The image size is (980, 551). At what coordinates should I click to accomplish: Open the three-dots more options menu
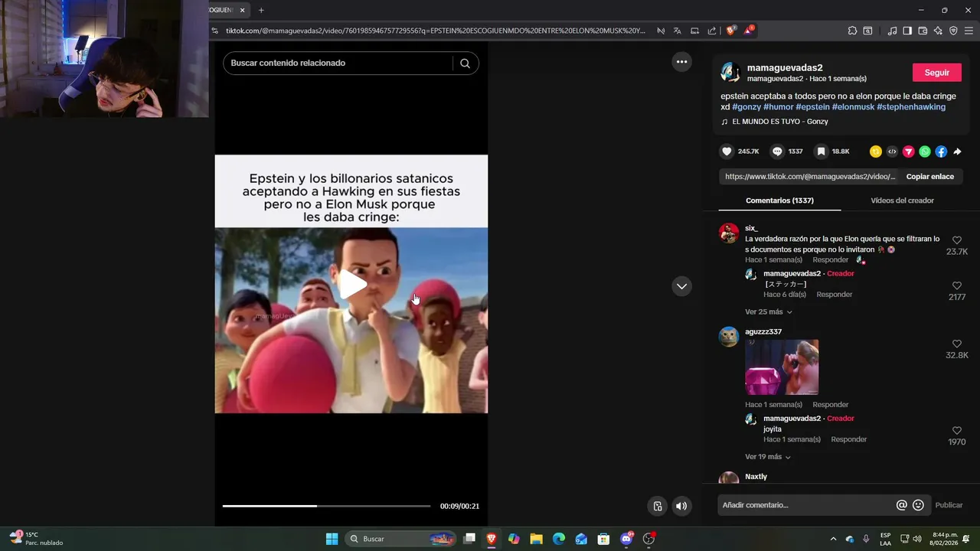click(x=681, y=62)
